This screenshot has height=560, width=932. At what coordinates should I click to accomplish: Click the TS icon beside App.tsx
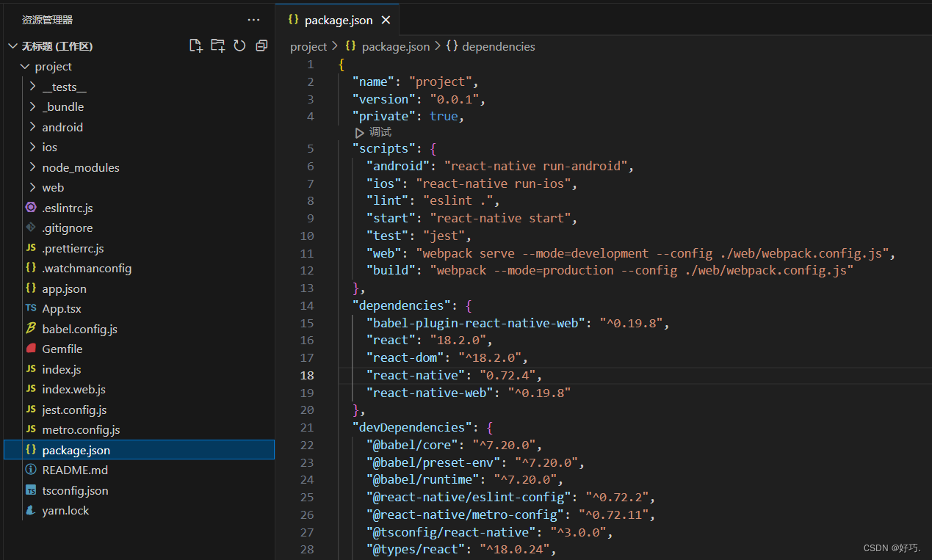coord(31,309)
